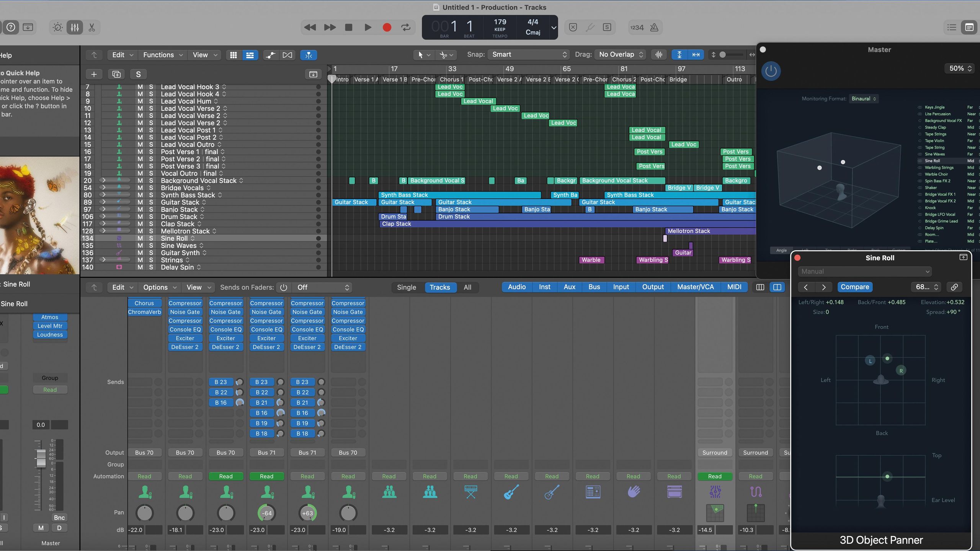Click the Compare button in panner
980x551 pixels.
tap(854, 287)
